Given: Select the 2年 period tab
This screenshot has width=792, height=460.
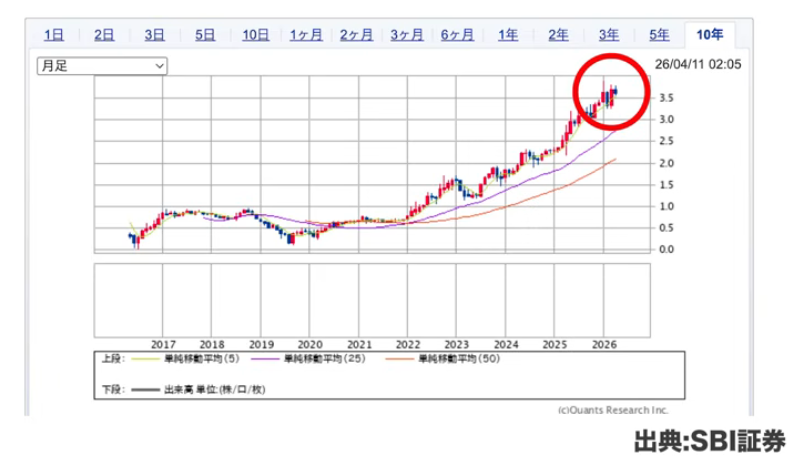Looking at the screenshot, I should pyautogui.click(x=558, y=34).
